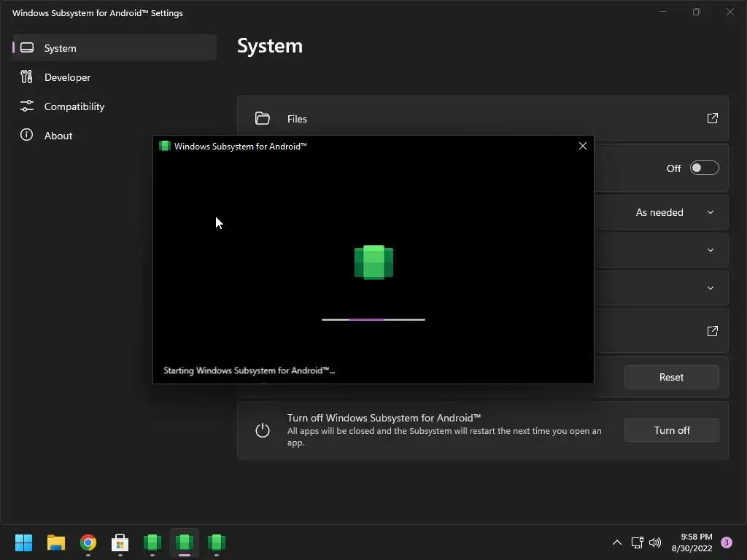Viewport: 747px width, 560px height.
Task: Restore down the Settings window
Action: tap(697, 12)
